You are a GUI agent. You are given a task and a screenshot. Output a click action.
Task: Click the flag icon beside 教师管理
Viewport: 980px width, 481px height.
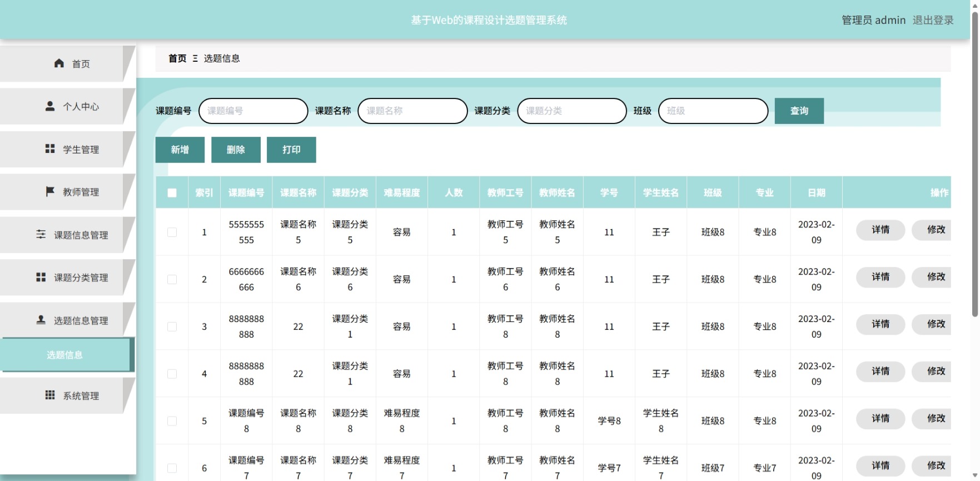click(x=50, y=191)
